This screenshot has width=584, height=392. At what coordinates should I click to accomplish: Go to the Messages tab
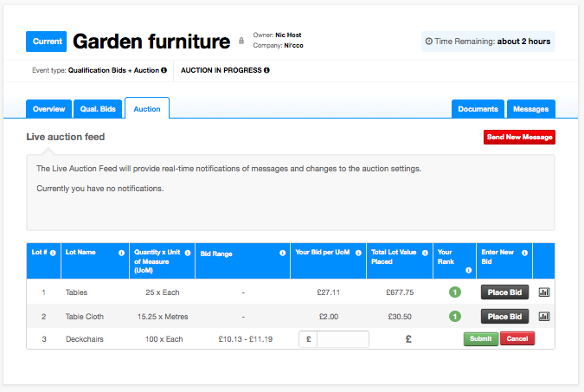tap(530, 109)
